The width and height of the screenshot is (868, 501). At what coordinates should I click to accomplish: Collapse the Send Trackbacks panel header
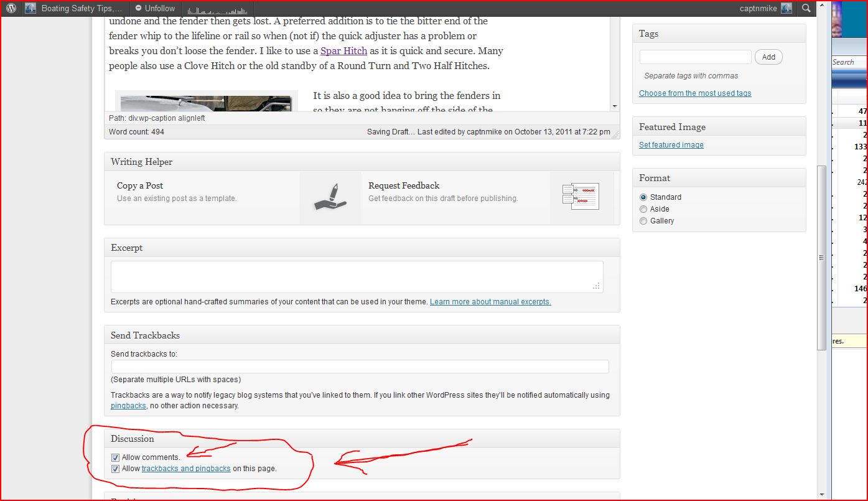362,335
